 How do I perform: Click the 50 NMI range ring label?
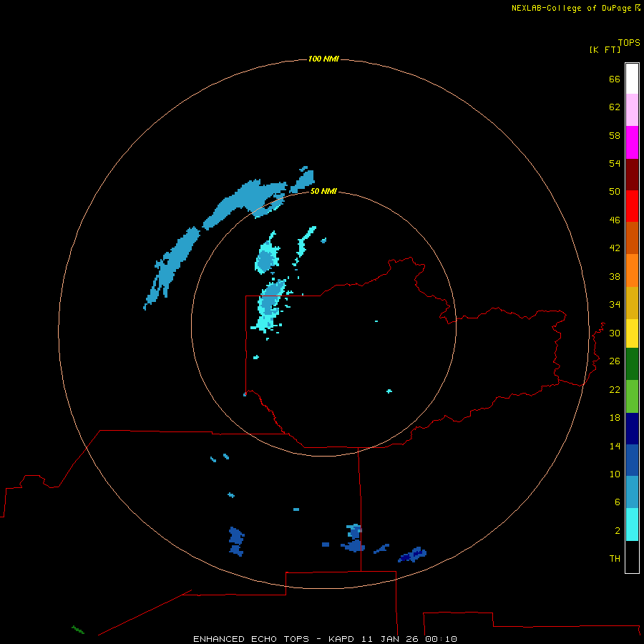pos(323,191)
